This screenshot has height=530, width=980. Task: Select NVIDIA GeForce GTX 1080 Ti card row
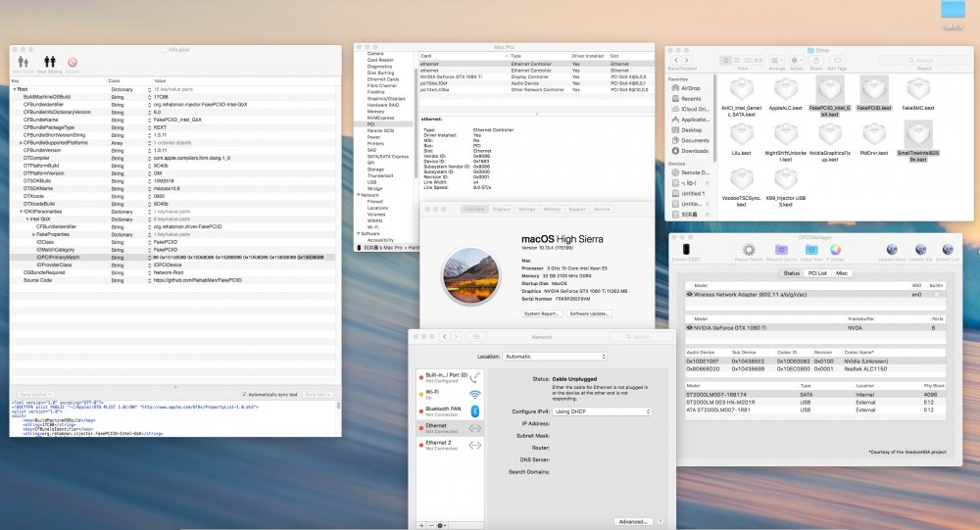click(x=536, y=76)
